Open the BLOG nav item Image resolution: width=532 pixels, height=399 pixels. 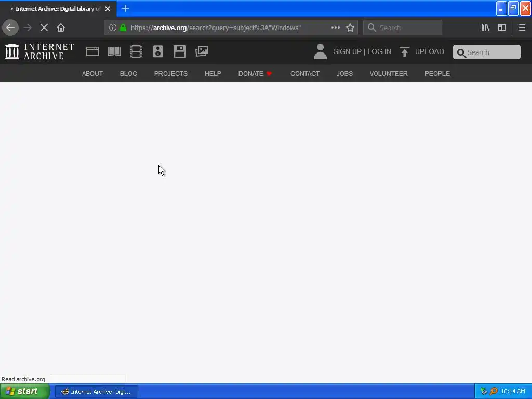coord(129,74)
